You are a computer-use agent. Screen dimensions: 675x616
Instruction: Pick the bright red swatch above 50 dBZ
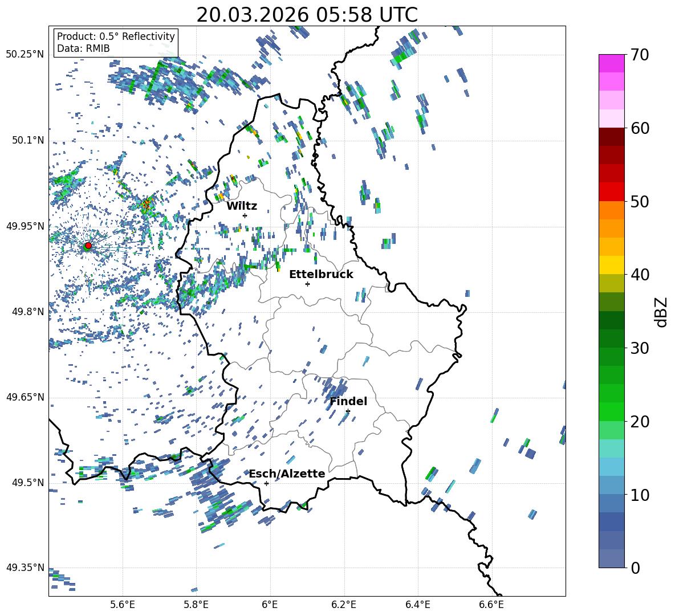tap(612, 191)
